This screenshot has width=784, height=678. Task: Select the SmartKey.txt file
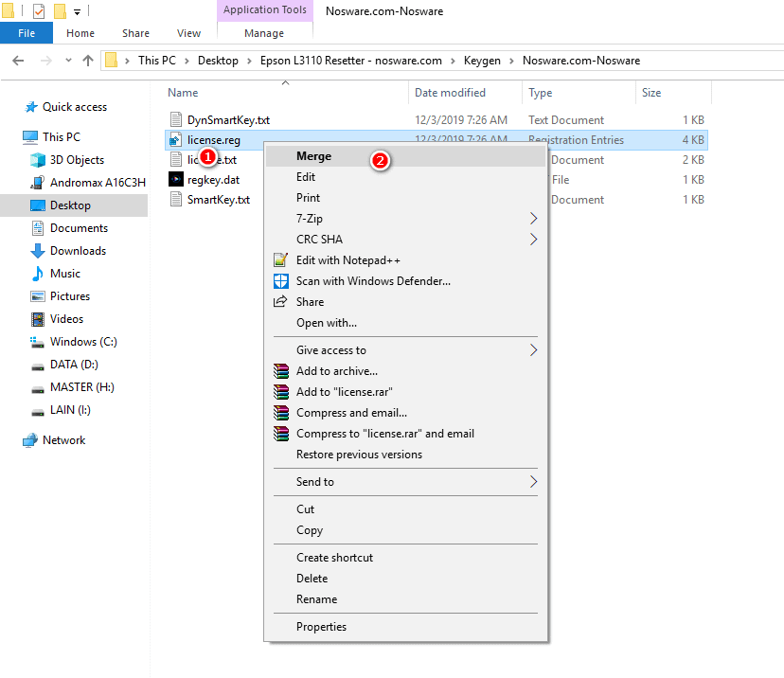pos(219,200)
